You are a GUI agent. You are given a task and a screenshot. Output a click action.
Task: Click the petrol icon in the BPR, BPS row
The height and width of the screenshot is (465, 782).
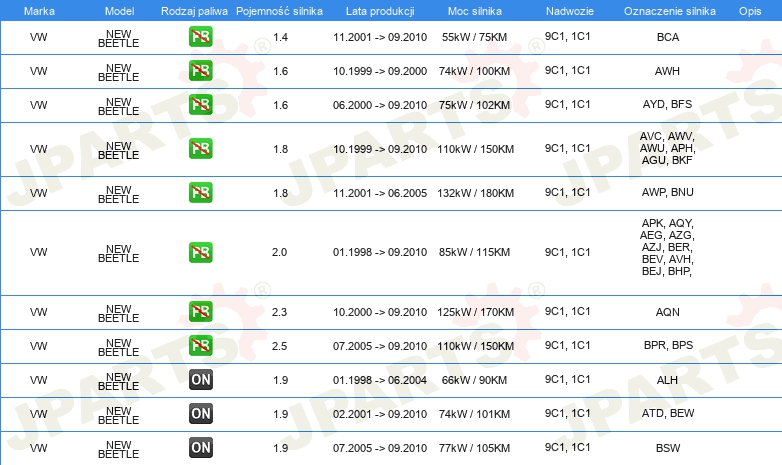[200, 346]
